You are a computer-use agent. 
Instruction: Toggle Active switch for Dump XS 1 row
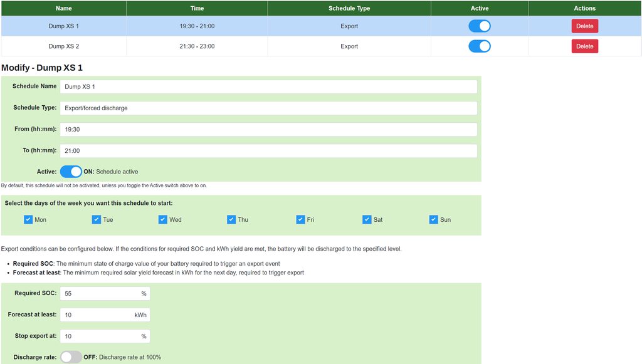coord(480,26)
